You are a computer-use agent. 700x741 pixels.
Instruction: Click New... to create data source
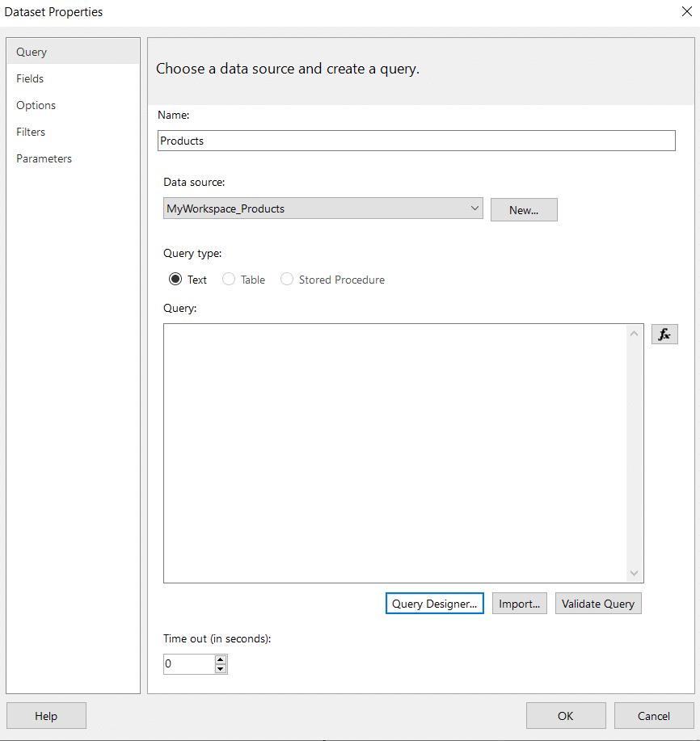click(524, 210)
